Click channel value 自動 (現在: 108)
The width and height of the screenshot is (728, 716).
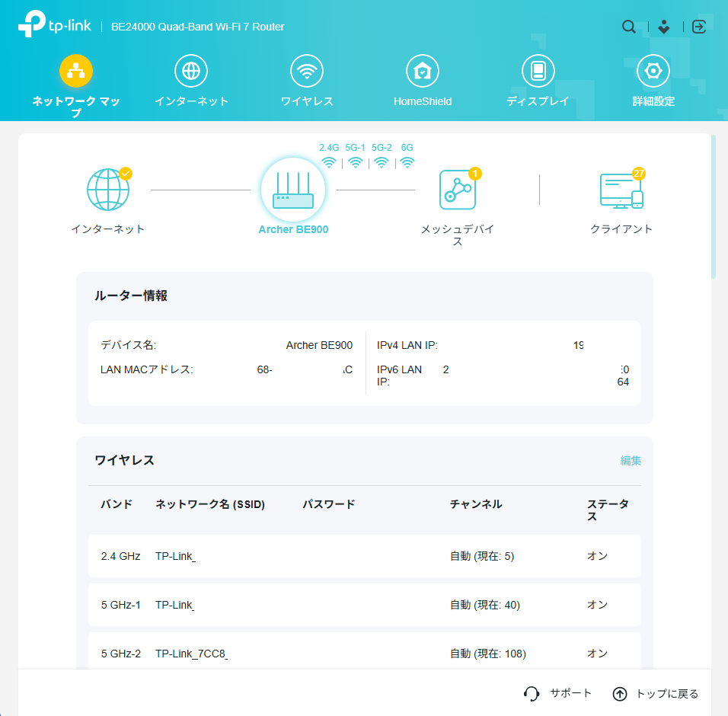(488, 654)
